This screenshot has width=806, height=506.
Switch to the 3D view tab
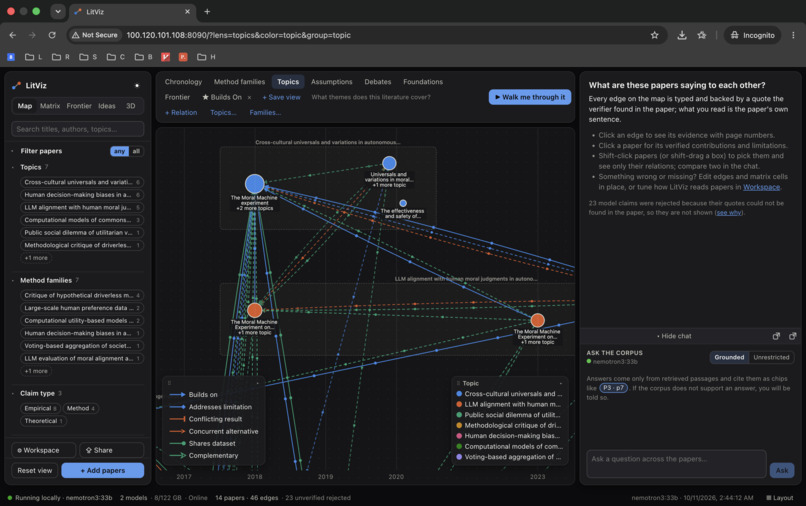pos(131,106)
